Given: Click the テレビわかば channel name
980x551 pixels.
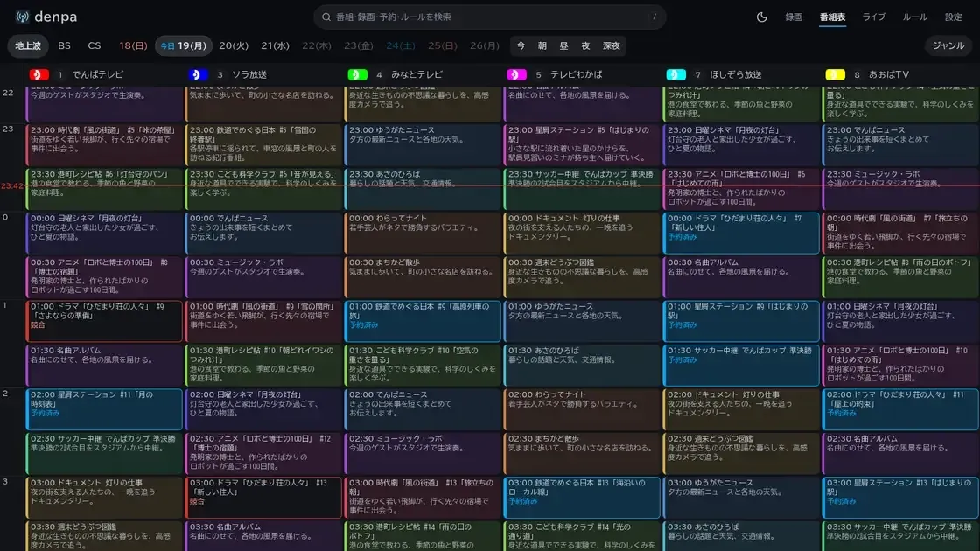Looking at the screenshot, I should click(x=577, y=74).
